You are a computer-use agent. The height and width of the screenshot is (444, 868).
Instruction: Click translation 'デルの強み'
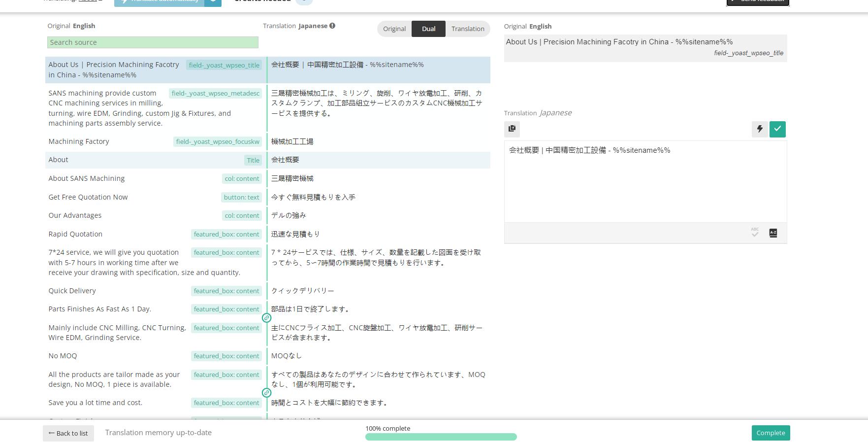289,215
